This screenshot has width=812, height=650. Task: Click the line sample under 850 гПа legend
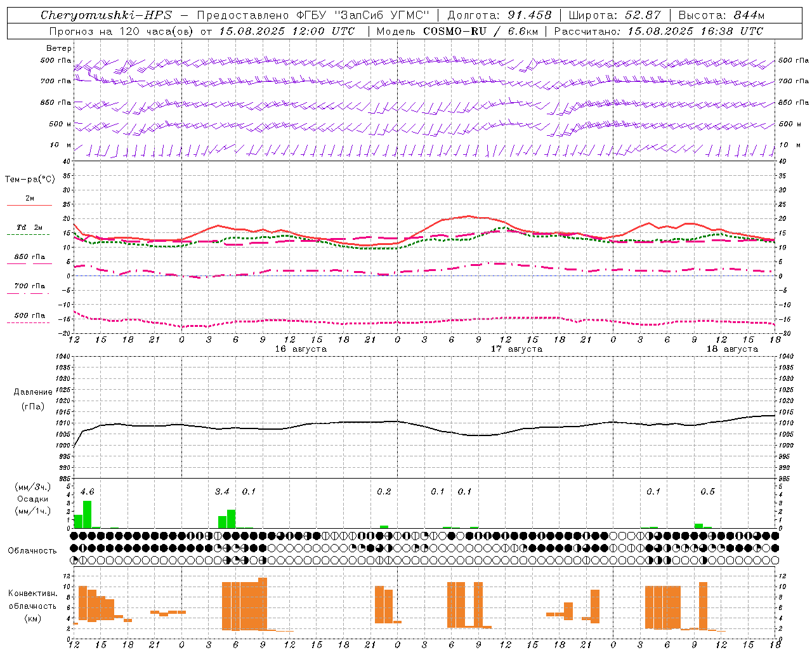pyautogui.click(x=29, y=263)
